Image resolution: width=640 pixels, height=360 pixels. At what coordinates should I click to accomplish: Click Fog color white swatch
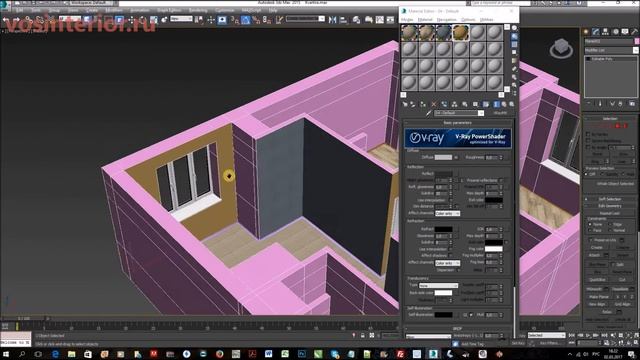(x=493, y=249)
